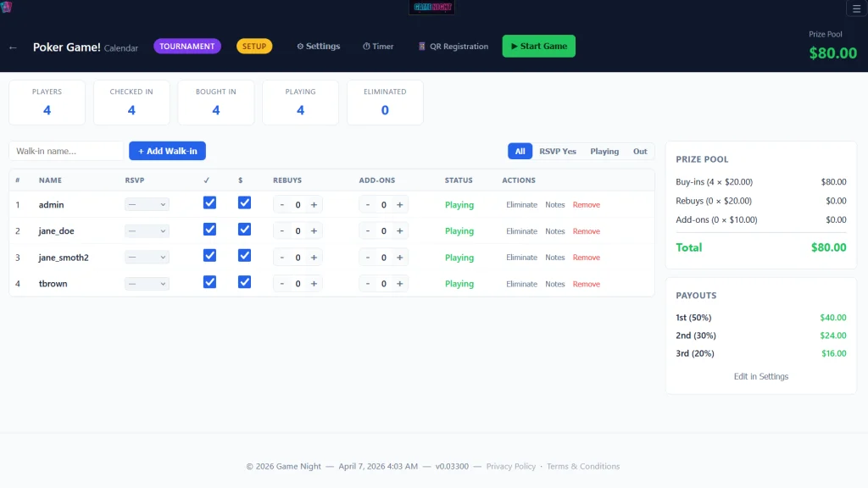Increase add-ons for admin
This screenshot has width=868, height=488.
tap(400, 205)
